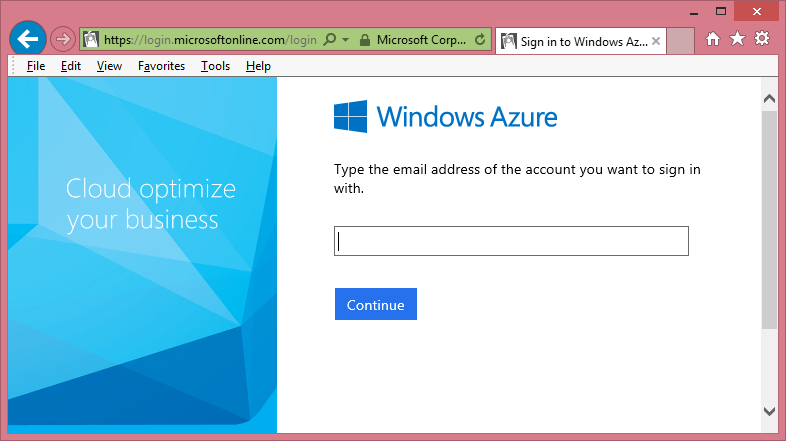
Task: Open the address bar autocomplete dropdown arrow
Action: click(345, 39)
